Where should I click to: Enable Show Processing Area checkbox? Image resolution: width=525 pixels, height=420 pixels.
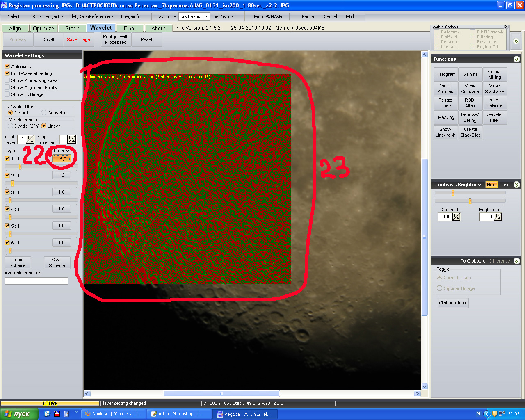pyautogui.click(x=7, y=80)
